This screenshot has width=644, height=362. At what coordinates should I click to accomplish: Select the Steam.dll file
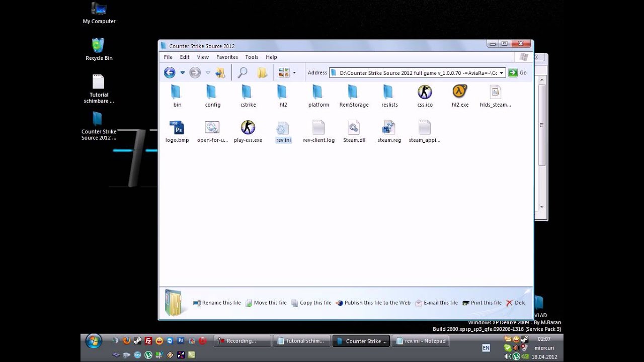[x=354, y=131]
